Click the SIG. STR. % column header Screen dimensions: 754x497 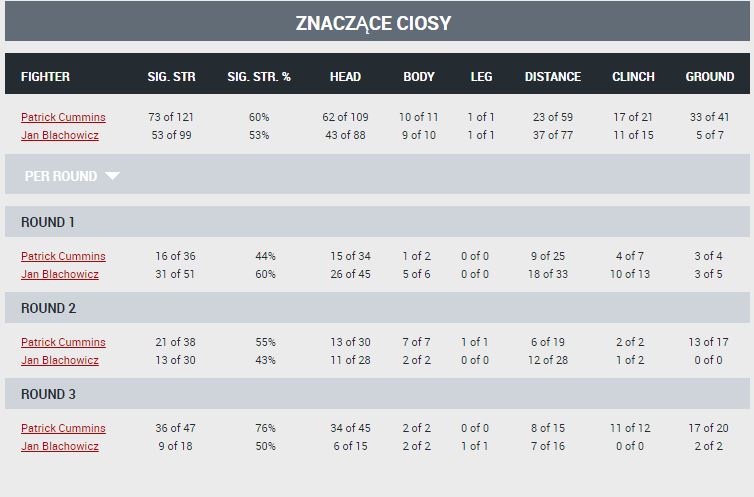[259, 77]
